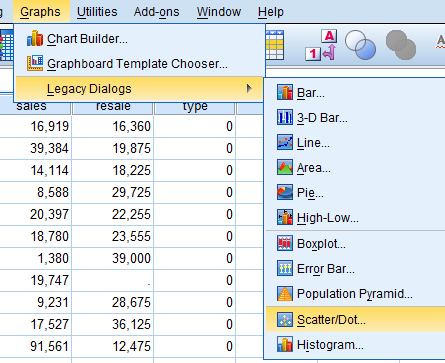Click sales cell 14,114
Viewport: 445px width, 363px height.
point(35,170)
